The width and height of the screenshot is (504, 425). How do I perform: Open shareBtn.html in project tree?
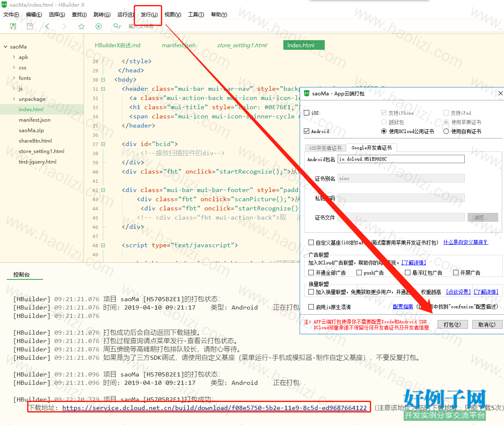[36, 141]
